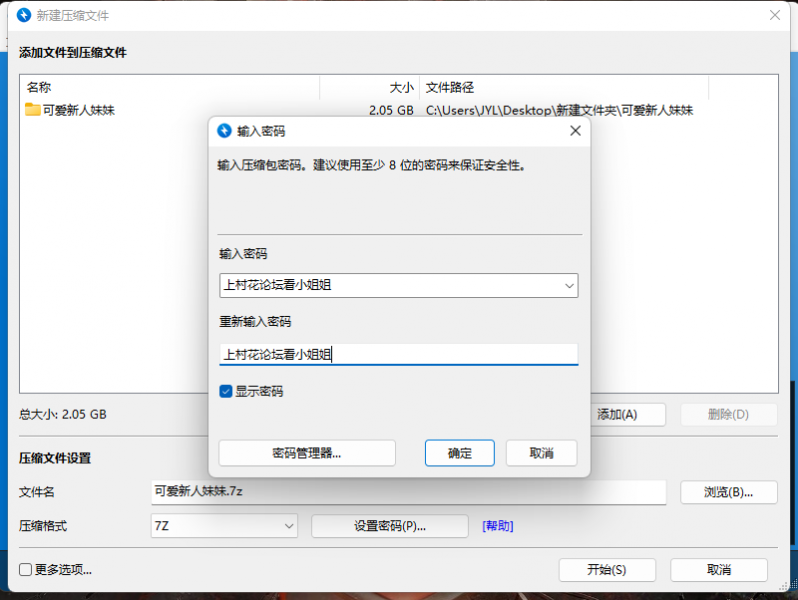Click the app icon in 输入密码 dialog title
Image resolution: width=798 pixels, height=600 pixels.
[225, 131]
